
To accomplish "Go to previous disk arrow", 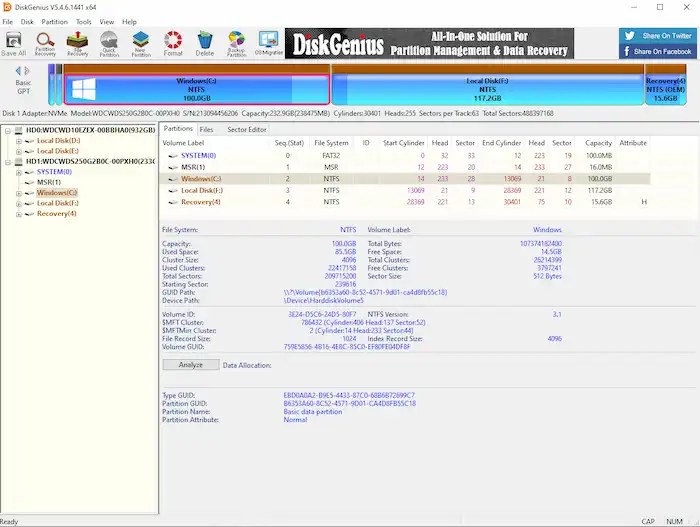I will click(x=18, y=71).
